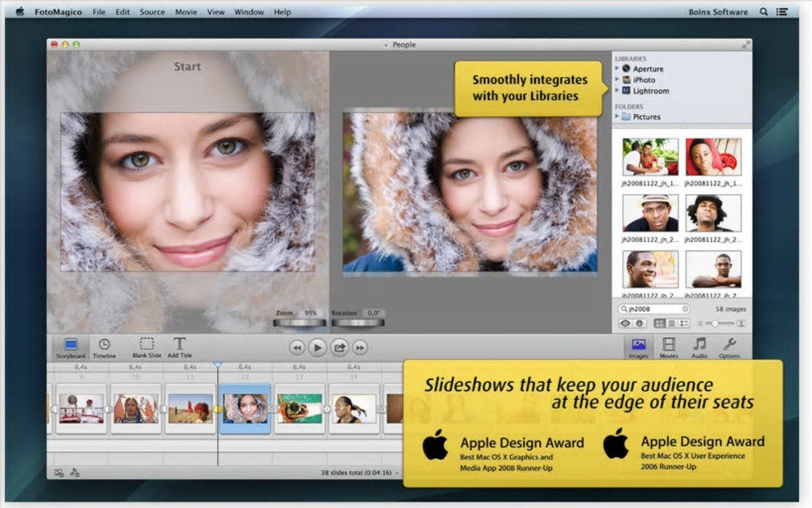Insert a Blank Slide
Image resolution: width=812 pixels, height=508 pixels.
coord(146,348)
